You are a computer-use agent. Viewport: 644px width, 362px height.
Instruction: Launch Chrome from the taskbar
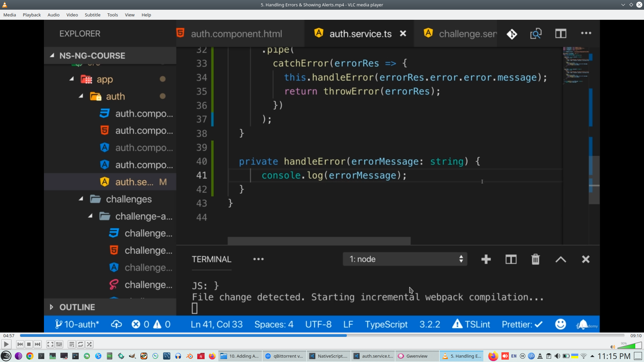(30, 356)
